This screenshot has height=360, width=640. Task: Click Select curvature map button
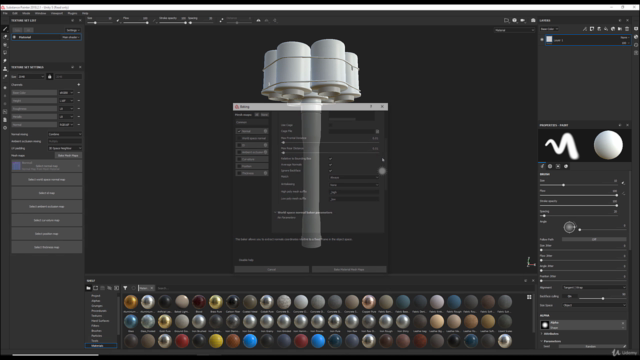tap(47, 220)
